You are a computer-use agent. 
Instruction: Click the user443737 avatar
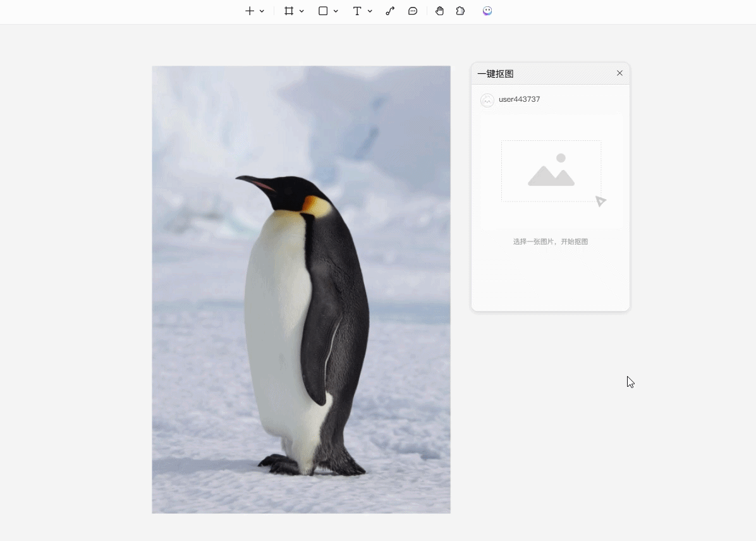(487, 100)
